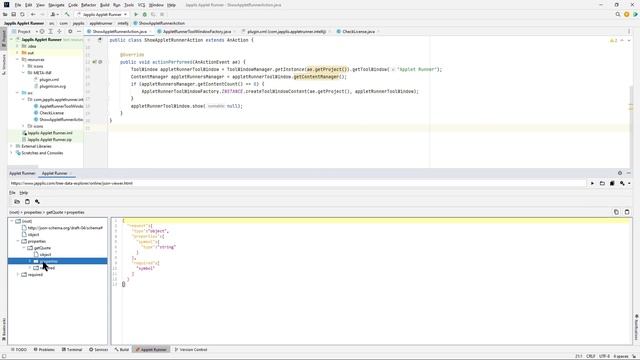Click the Select Opened File target icon

click(x=42, y=31)
